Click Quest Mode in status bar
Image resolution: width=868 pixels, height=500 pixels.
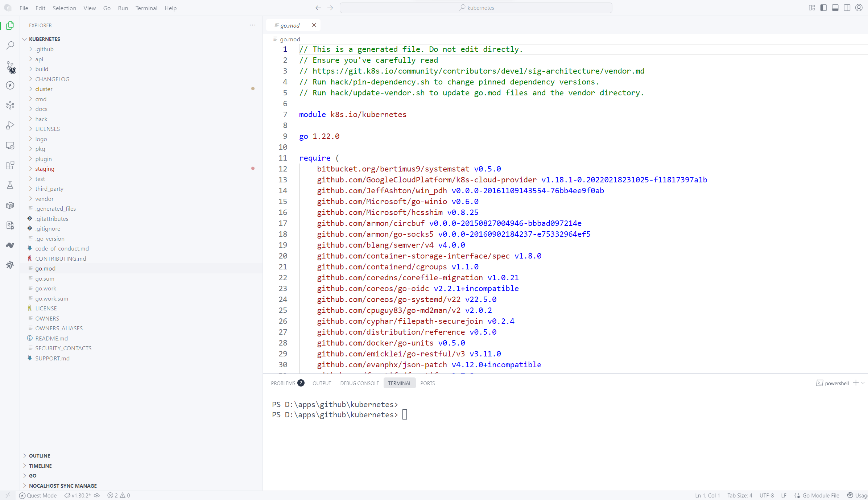tap(38, 495)
